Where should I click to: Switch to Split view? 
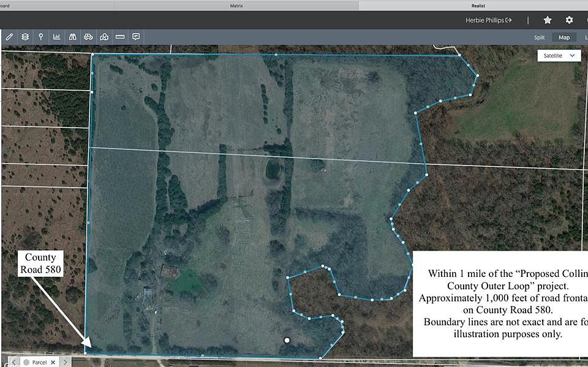[x=539, y=37]
